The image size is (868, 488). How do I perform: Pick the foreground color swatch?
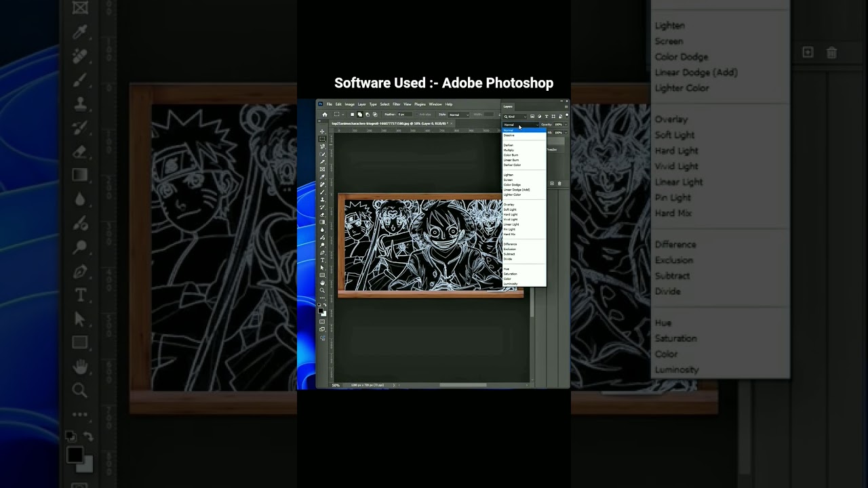[x=321, y=310]
